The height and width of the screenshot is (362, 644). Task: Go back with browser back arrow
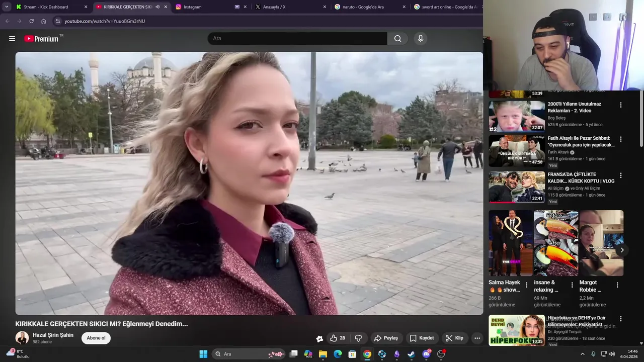(x=7, y=21)
